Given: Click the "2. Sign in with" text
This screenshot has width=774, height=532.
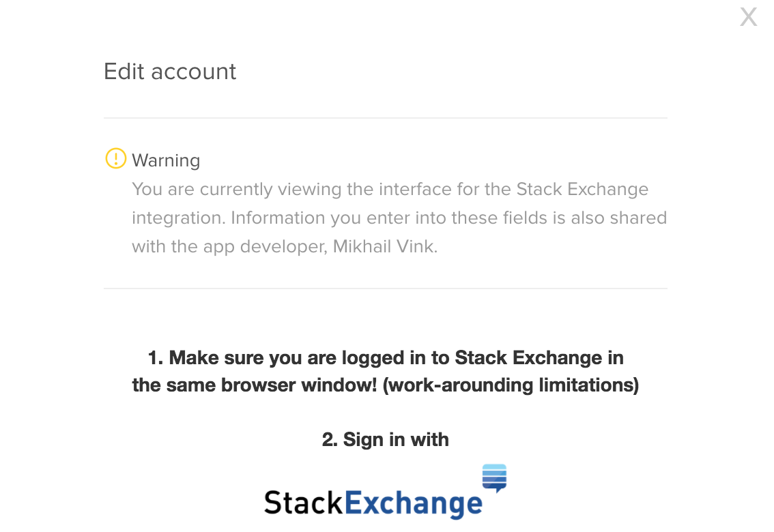Looking at the screenshot, I should [385, 439].
